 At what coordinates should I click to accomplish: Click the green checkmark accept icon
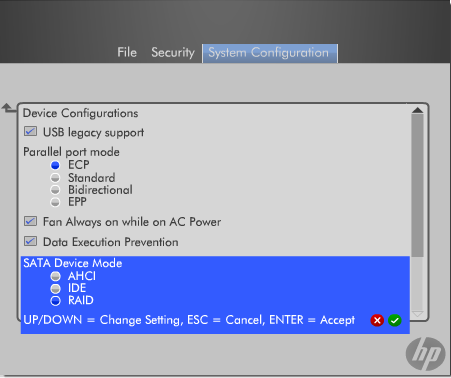pyautogui.click(x=395, y=320)
